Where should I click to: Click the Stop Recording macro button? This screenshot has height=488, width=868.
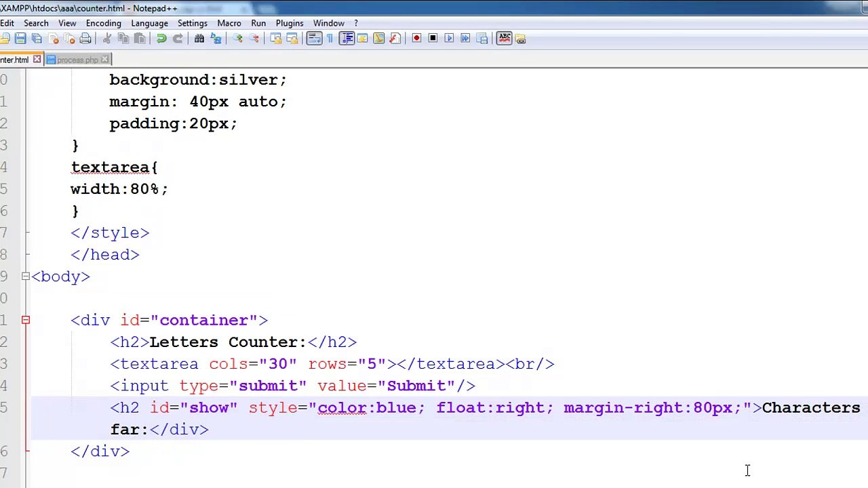[433, 39]
